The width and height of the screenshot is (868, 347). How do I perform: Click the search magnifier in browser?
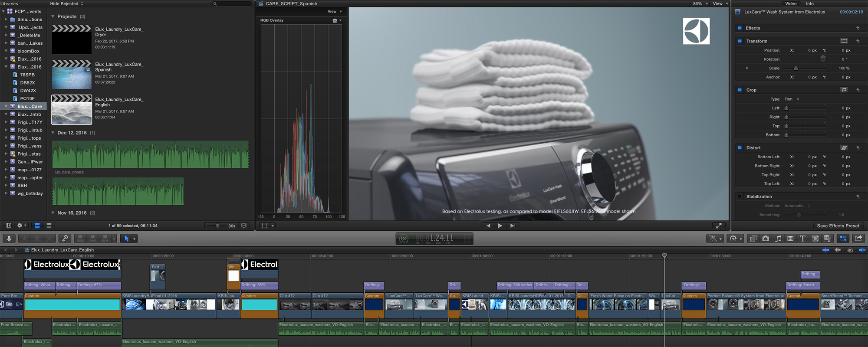(214, 3)
